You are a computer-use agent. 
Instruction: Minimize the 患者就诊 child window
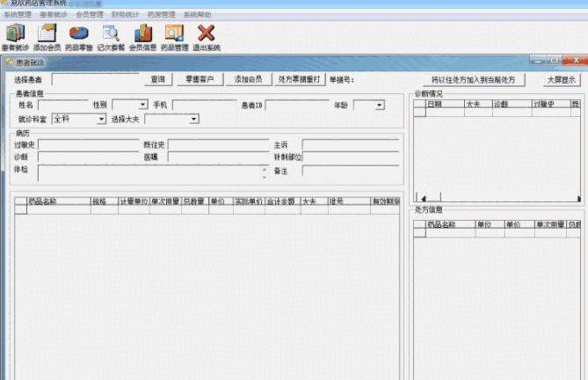(538, 60)
